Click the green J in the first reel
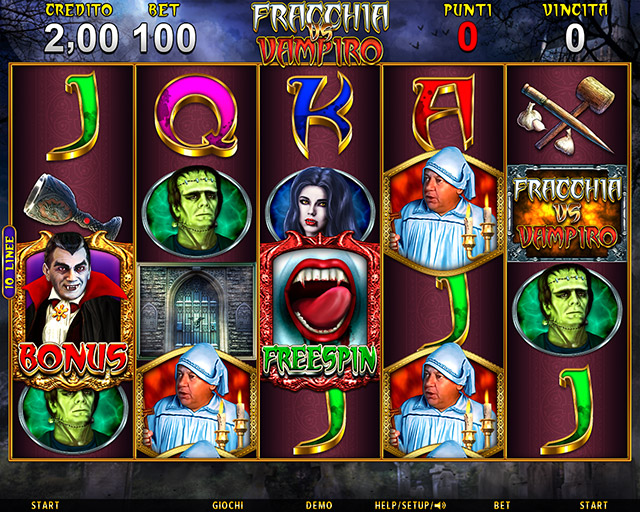 [x=73, y=116]
